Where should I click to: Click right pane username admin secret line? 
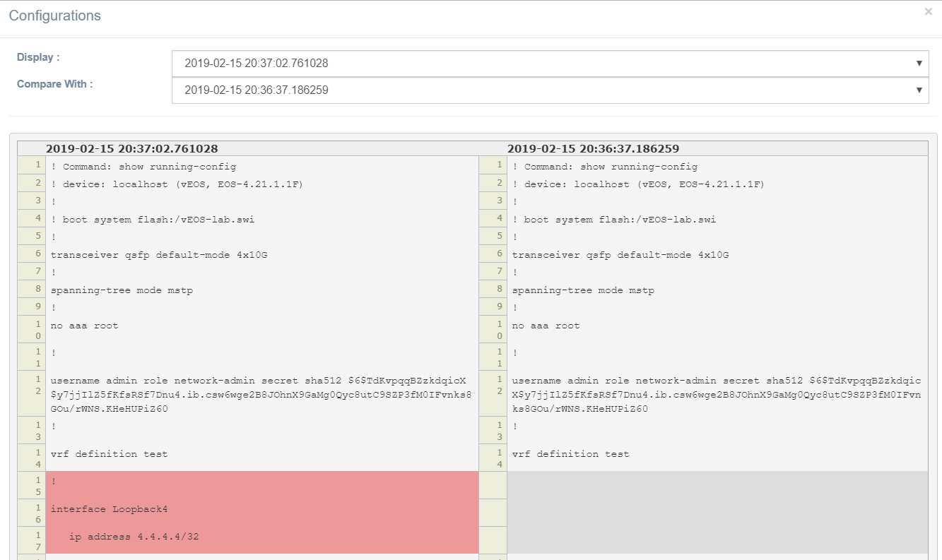click(717, 394)
